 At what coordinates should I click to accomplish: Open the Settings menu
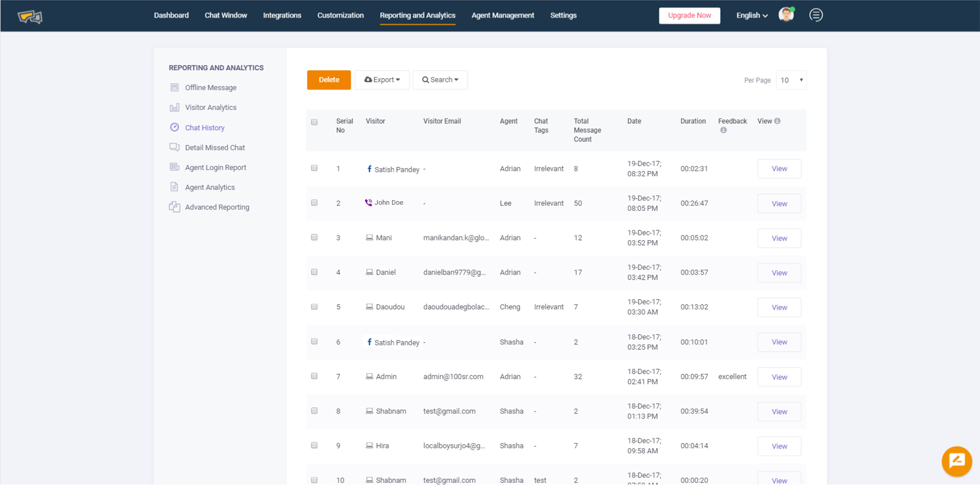point(563,15)
